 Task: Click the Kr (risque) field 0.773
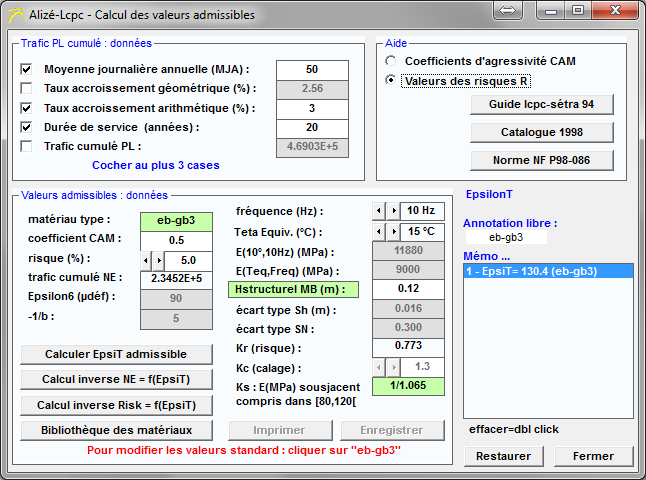point(408,347)
